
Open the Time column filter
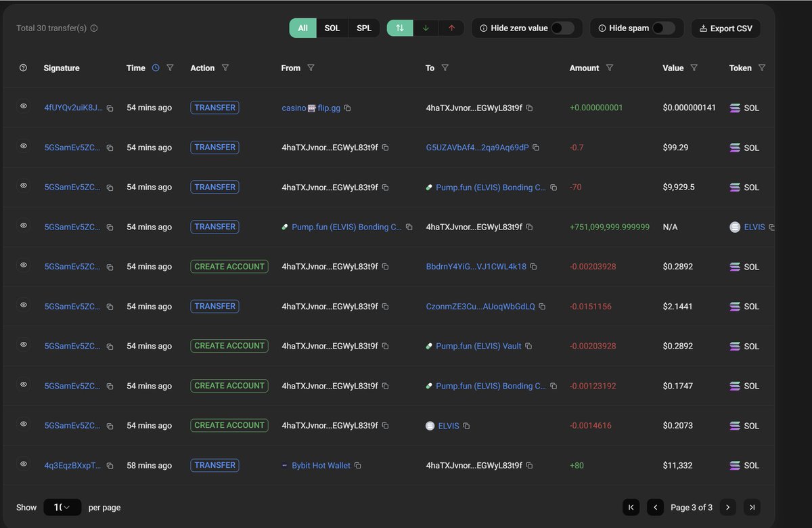(x=171, y=68)
